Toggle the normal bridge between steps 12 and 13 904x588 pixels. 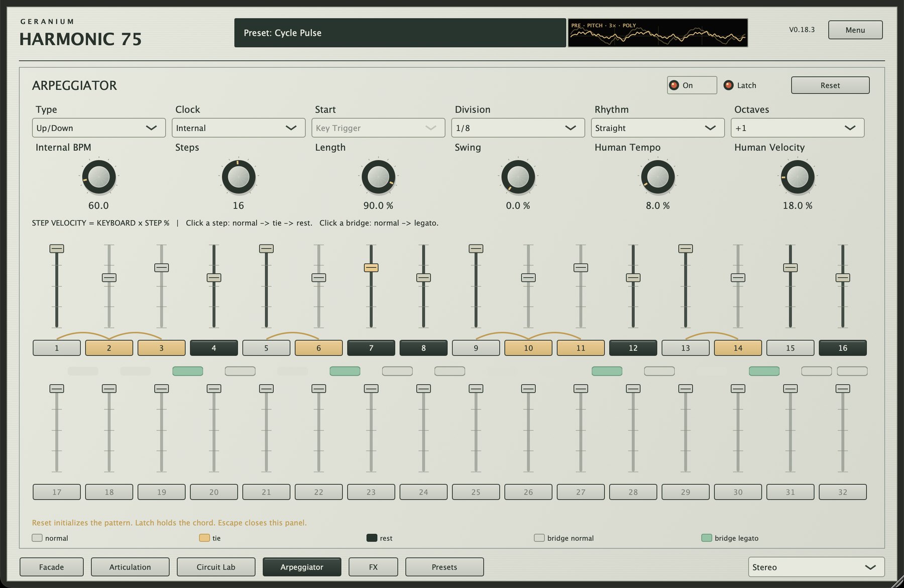[659, 371]
